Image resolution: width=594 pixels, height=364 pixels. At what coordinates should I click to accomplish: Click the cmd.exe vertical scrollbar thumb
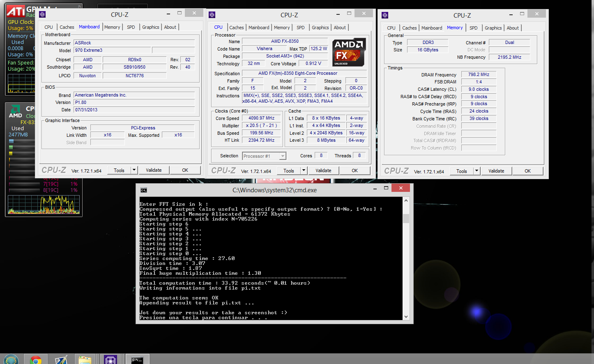pos(406,219)
